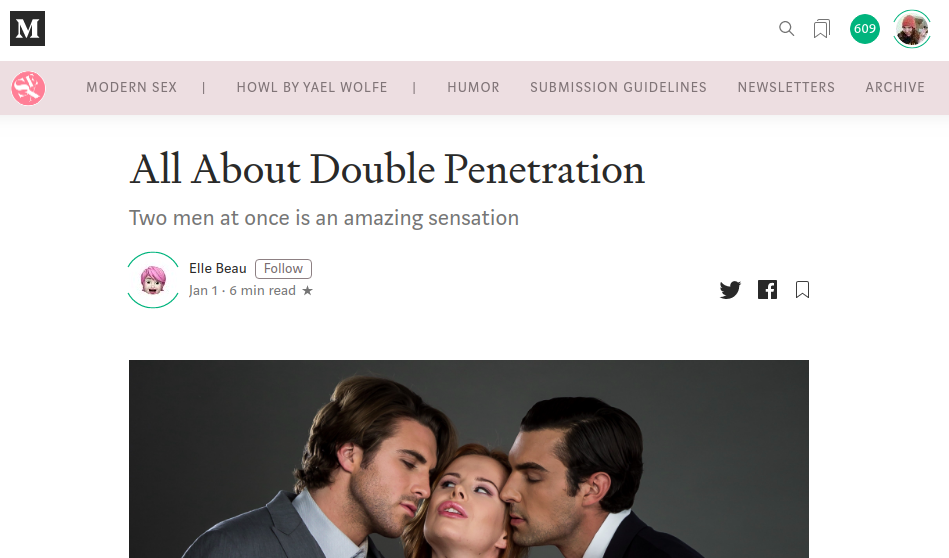Image resolution: width=949 pixels, height=558 pixels.
Task: Click the Medium logo icon
Action: [27, 28]
